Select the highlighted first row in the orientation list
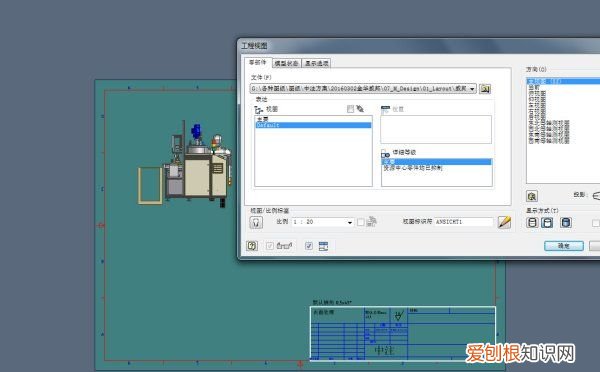The height and width of the screenshot is (372, 600). [564, 81]
